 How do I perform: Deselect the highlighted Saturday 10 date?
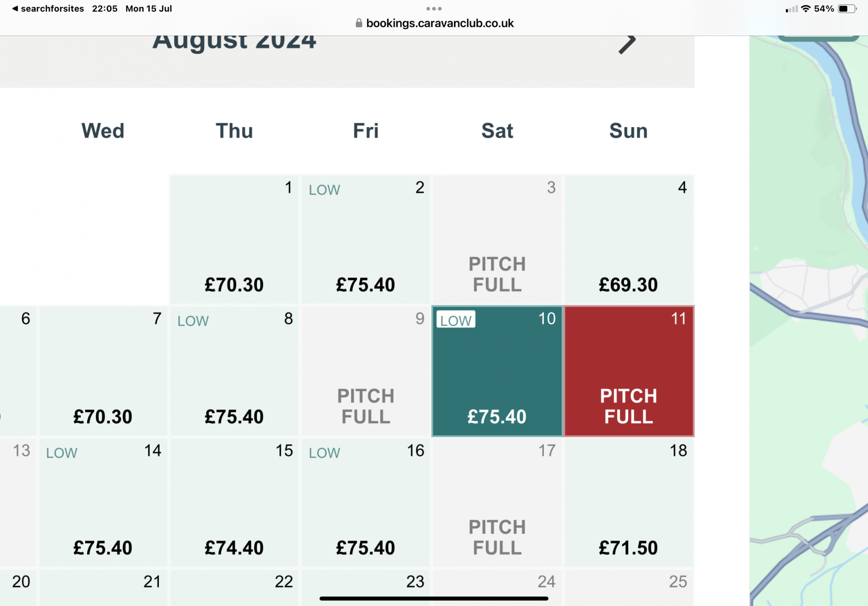click(497, 371)
